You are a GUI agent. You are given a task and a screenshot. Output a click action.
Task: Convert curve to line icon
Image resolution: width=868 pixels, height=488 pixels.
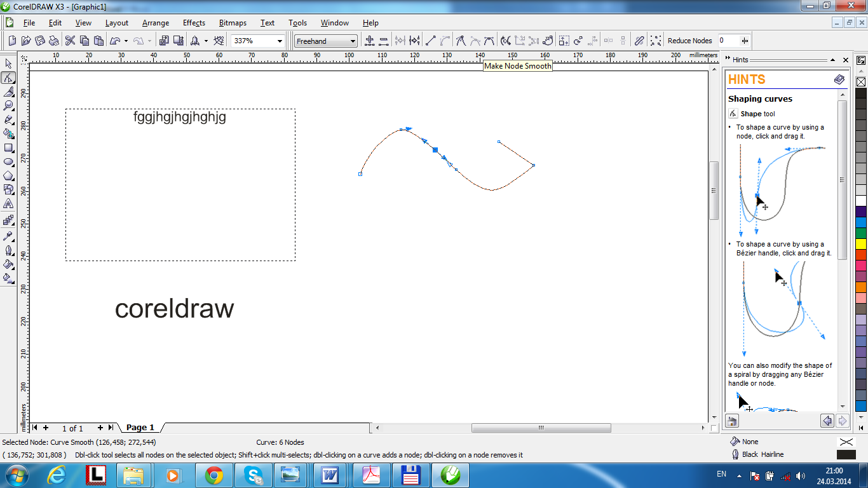click(430, 41)
